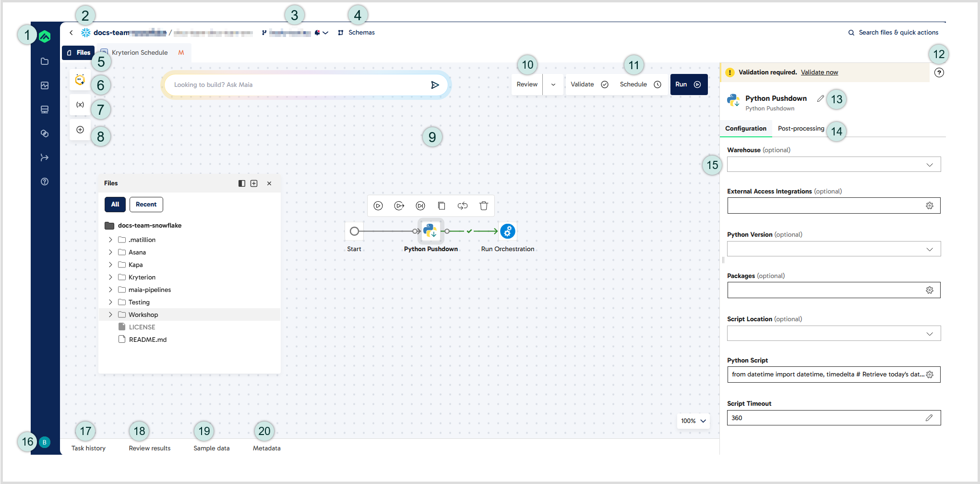Click the pencil icon beside Python Pushdown
The height and width of the screenshot is (484, 980).
[x=820, y=98]
